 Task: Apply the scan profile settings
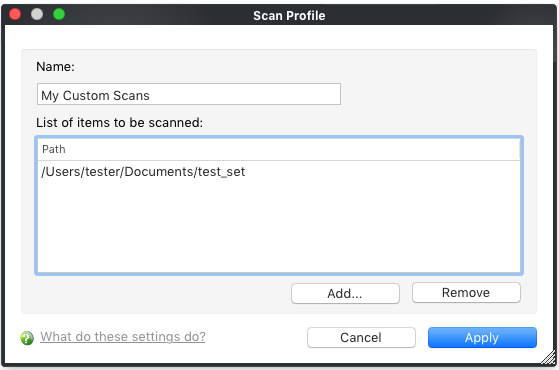click(x=482, y=338)
